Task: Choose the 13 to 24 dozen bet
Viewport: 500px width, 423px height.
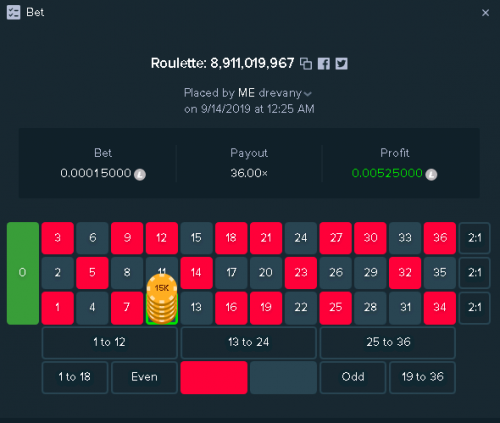Action: (248, 342)
